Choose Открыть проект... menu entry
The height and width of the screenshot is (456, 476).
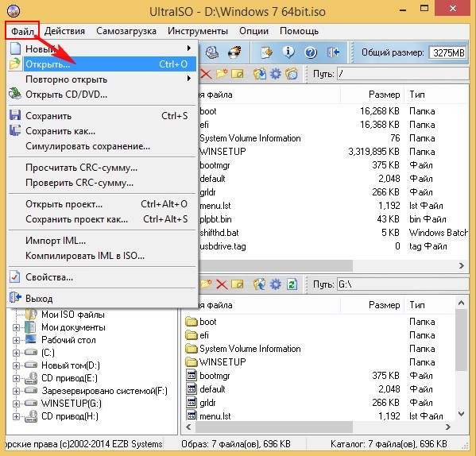click(103, 204)
